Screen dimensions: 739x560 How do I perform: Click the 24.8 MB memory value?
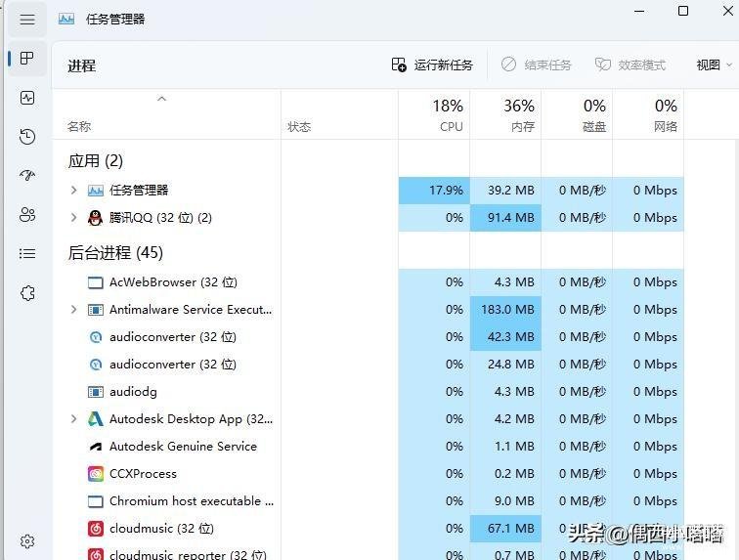[x=511, y=365]
